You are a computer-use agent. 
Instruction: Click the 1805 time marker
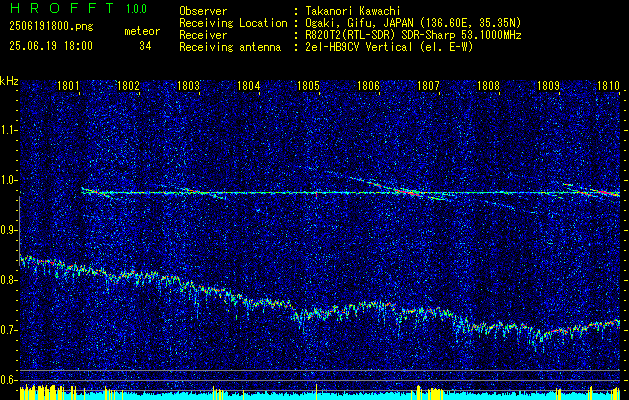308,85
